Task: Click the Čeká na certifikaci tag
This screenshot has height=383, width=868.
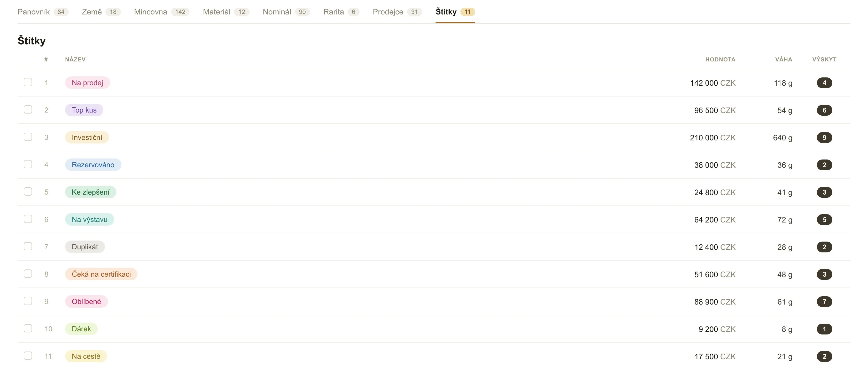Action: tap(101, 274)
